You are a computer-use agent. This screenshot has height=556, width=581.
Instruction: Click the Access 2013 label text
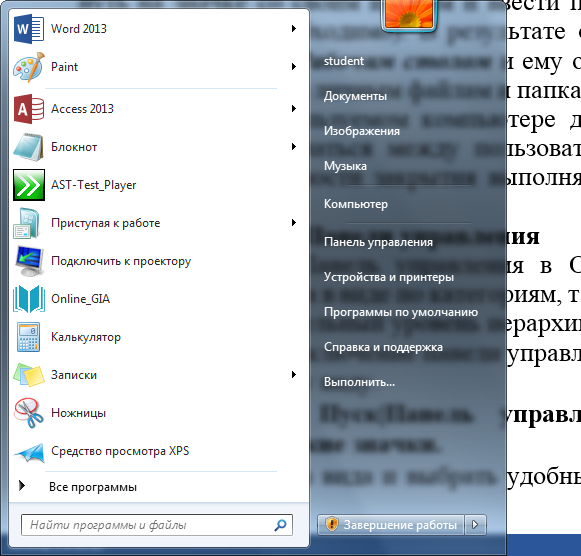82,109
